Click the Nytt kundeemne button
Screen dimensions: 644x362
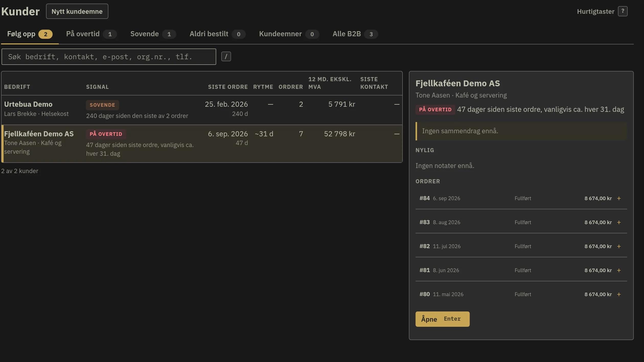pos(77,11)
